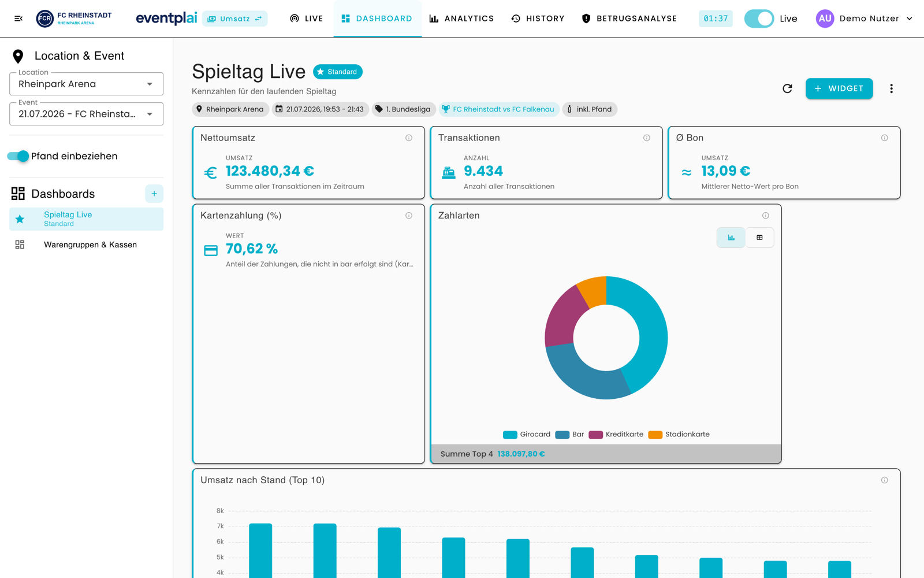Click the Bar legend swatch

click(x=562, y=435)
